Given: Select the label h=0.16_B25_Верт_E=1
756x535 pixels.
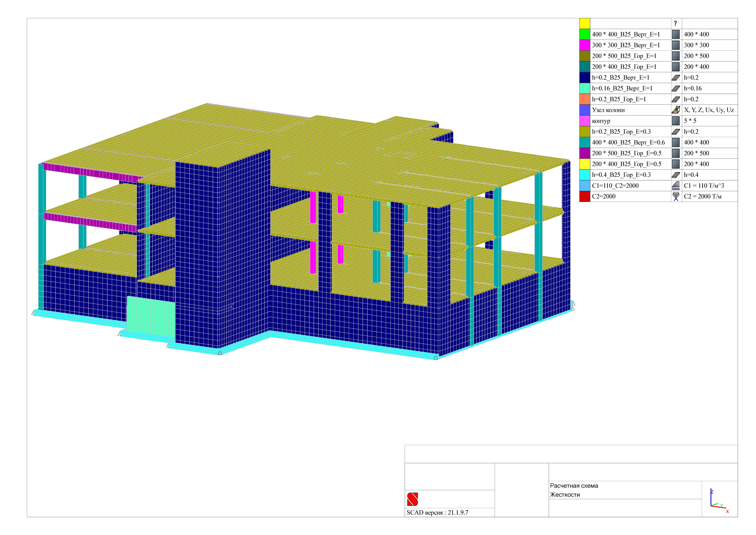Looking at the screenshot, I should click(x=622, y=88).
